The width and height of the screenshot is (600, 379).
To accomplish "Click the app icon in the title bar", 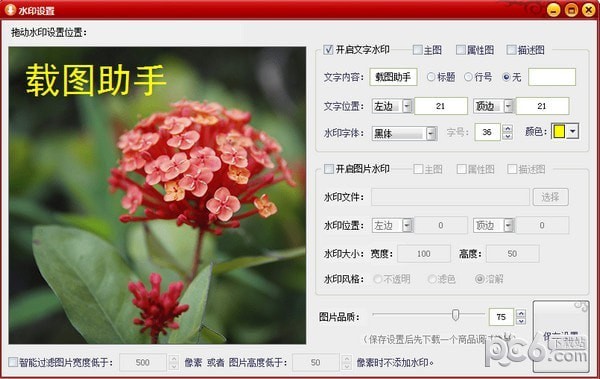I will pos(10,9).
